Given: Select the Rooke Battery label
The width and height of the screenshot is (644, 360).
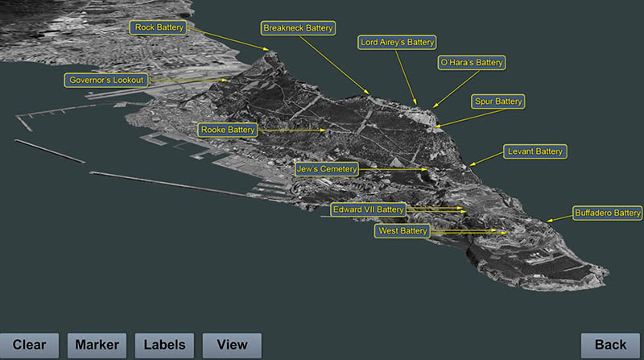Looking at the screenshot, I should [x=228, y=130].
